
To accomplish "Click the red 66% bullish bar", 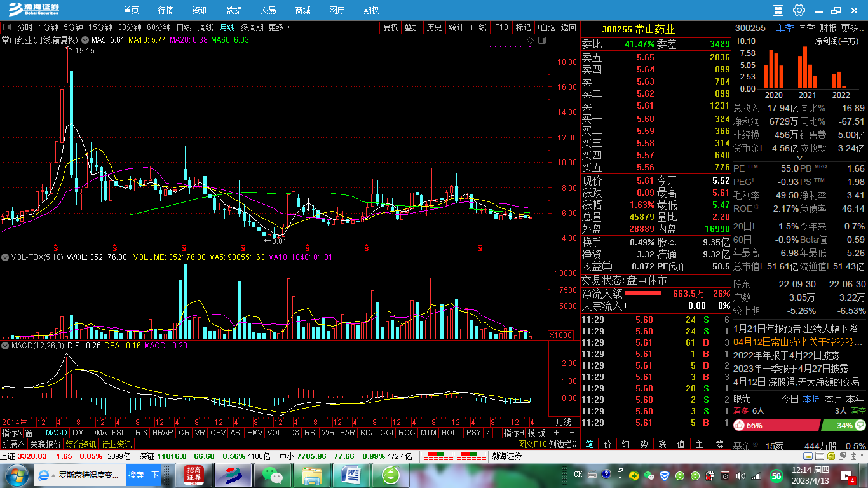I will click(x=776, y=425).
